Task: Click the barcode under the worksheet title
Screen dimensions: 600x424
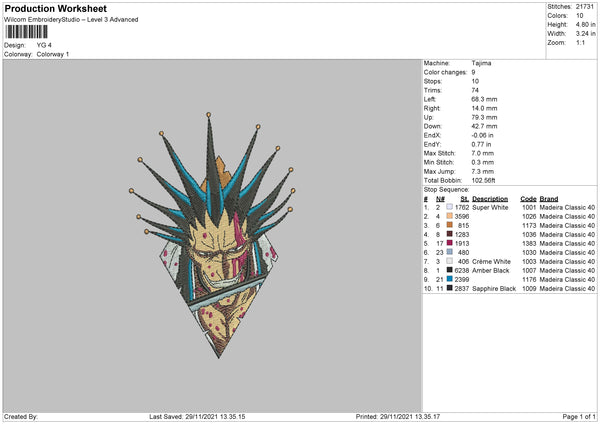Action: coord(26,32)
